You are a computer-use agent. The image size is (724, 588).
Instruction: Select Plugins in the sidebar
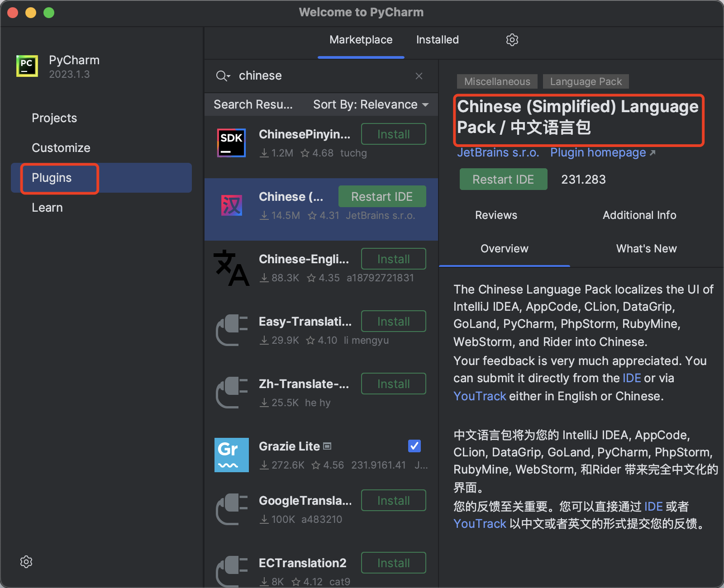point(101,178)
